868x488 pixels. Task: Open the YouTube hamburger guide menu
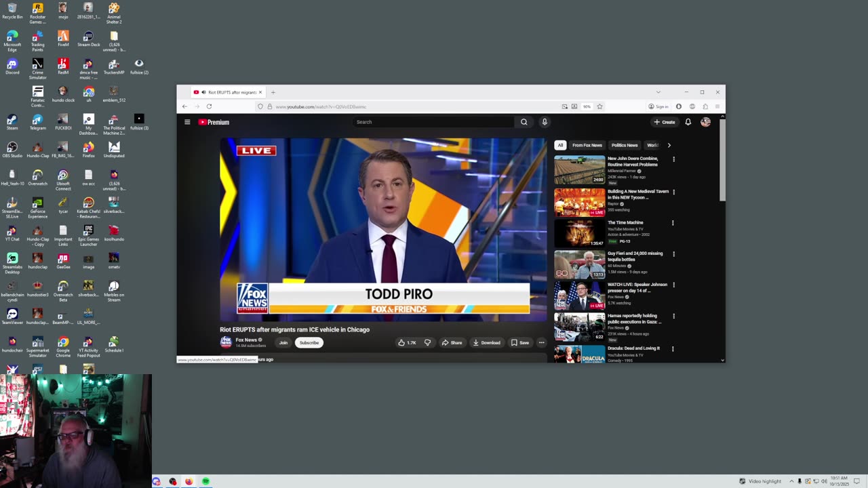coord(187,122)
